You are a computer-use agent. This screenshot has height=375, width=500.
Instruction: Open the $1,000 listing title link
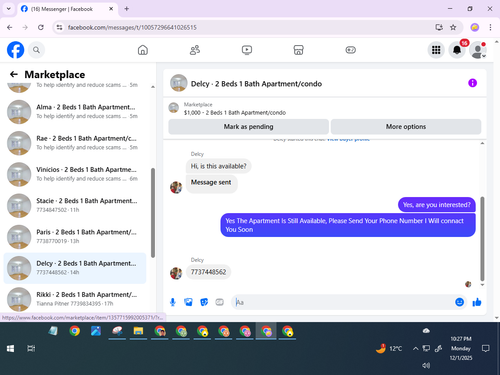[x=235, y=113]
